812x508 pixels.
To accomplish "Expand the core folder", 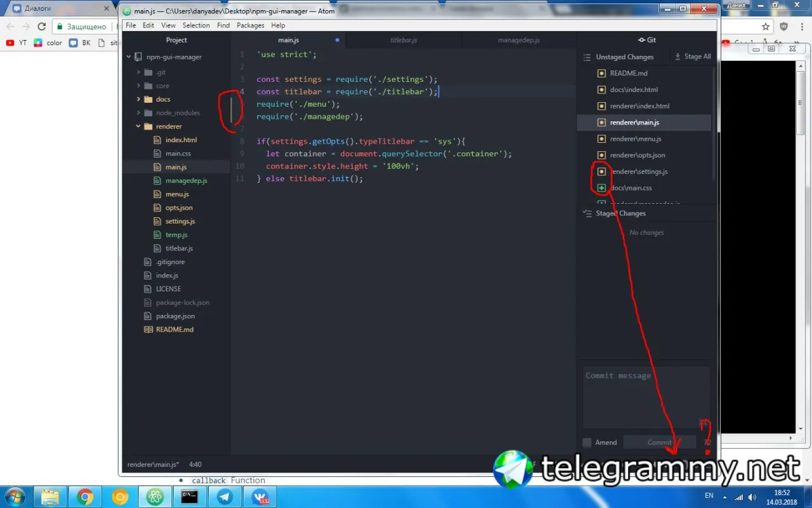I will coord(139,86).
